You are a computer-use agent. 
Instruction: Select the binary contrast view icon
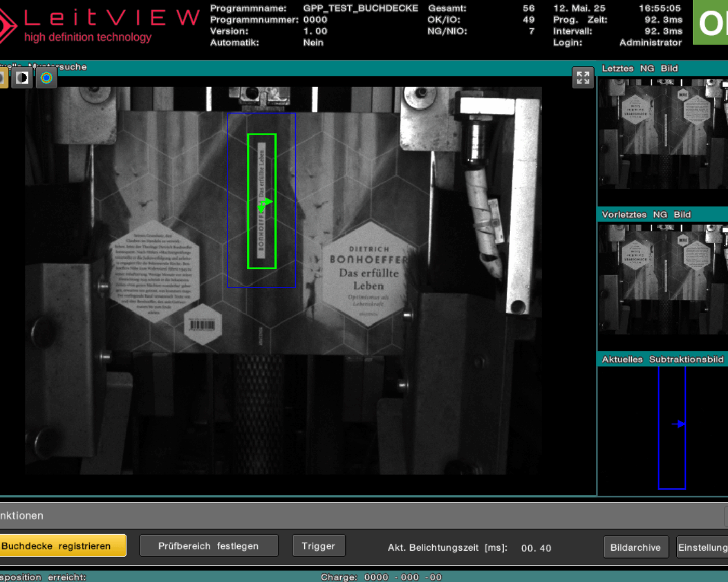click(x=22, y=78)
